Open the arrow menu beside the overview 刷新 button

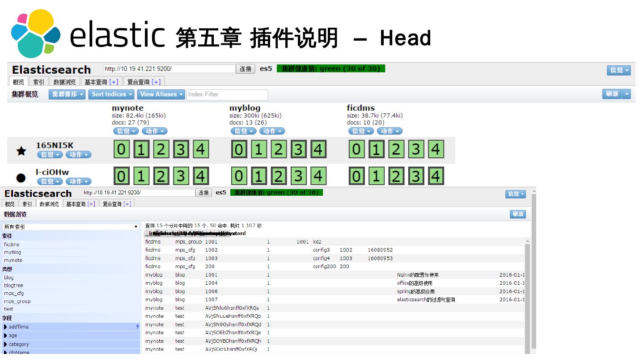(627, 94)
